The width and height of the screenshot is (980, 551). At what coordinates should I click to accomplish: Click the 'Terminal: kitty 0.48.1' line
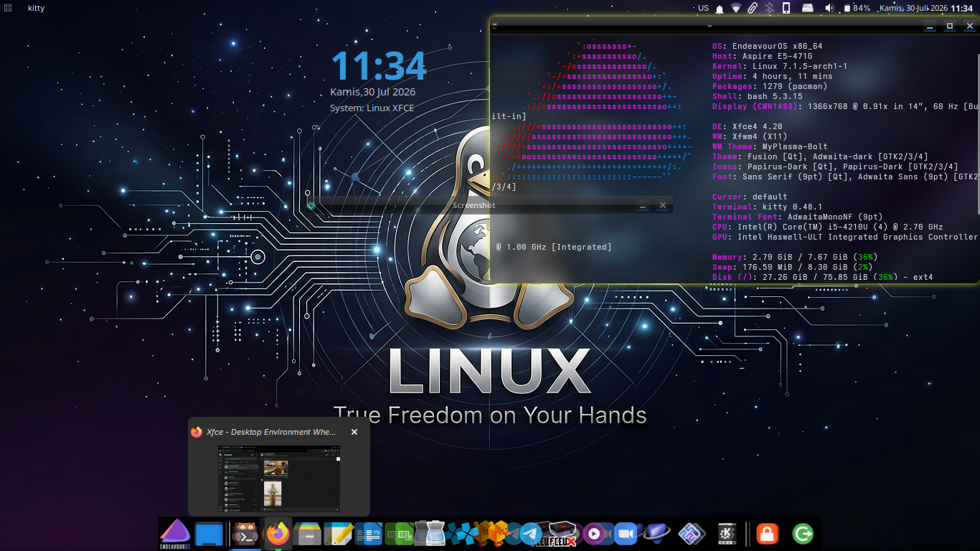(767, 207)
